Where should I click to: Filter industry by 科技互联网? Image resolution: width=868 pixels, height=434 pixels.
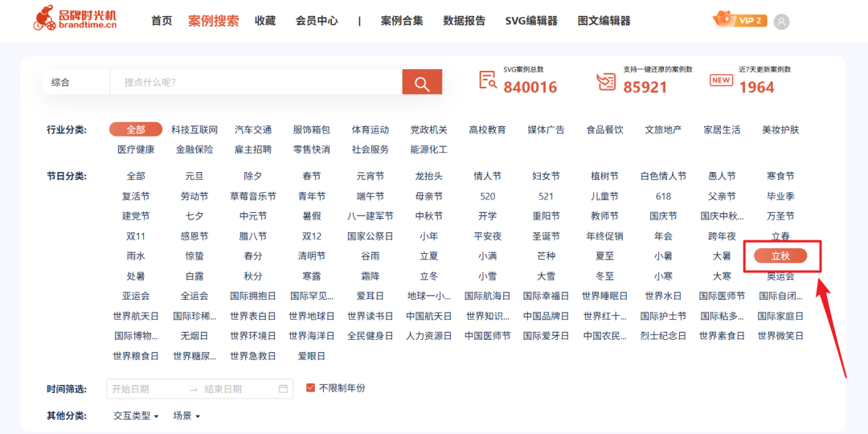[x=194, y=129]
